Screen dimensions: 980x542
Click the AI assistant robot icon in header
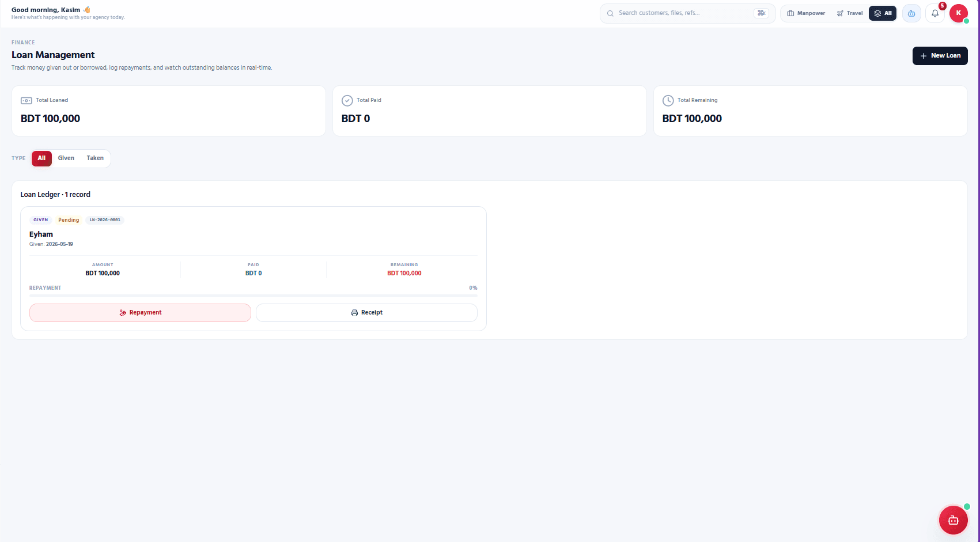[911, 13]
